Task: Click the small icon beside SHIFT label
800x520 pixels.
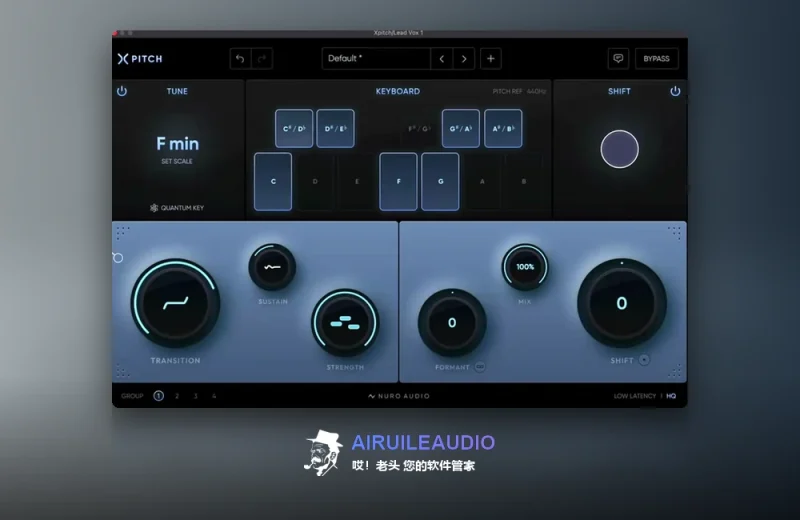Action: click(x=644, y=360)
